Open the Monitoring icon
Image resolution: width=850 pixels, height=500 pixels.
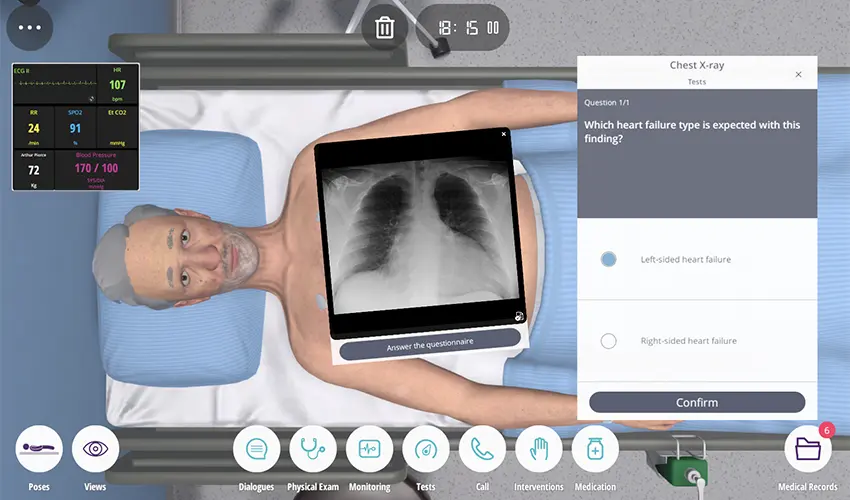(370, 449)
